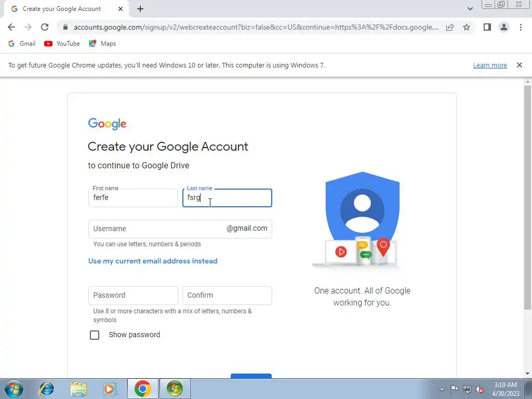Click the Confirm password field
Image resolution: width=532 pixels, height=399 pixels.
[x=227, y=296]
